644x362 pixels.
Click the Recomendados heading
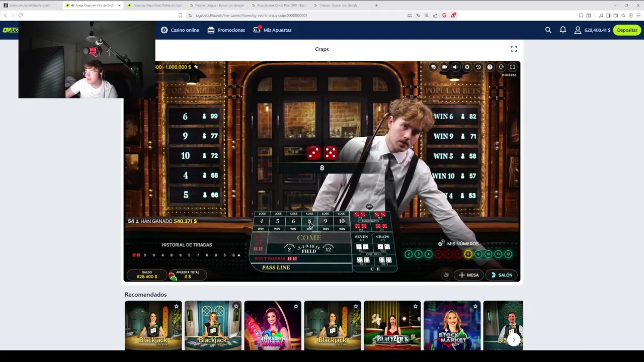pyautogui.click(x=145, y=295)
